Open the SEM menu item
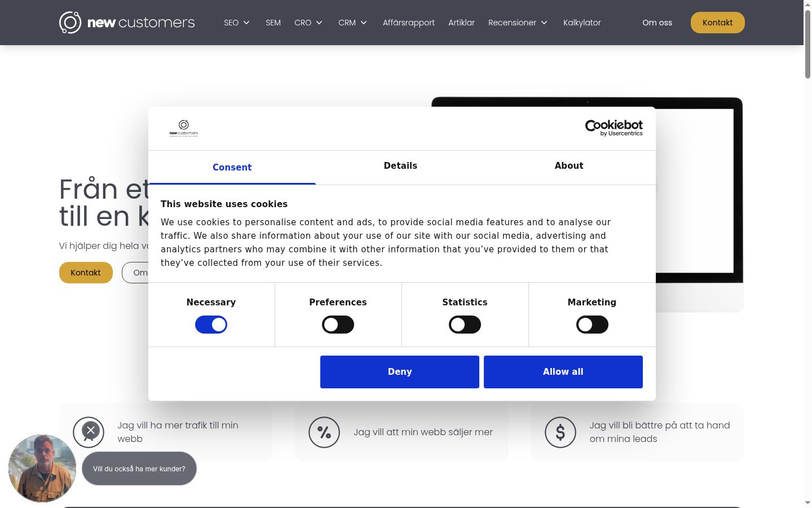 tap(273, 23)
